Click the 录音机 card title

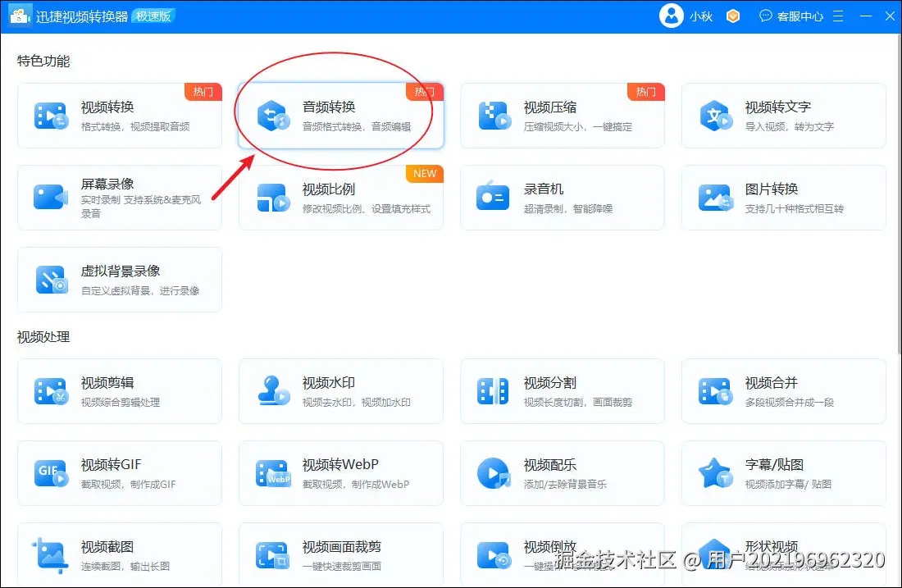(543, 189)
